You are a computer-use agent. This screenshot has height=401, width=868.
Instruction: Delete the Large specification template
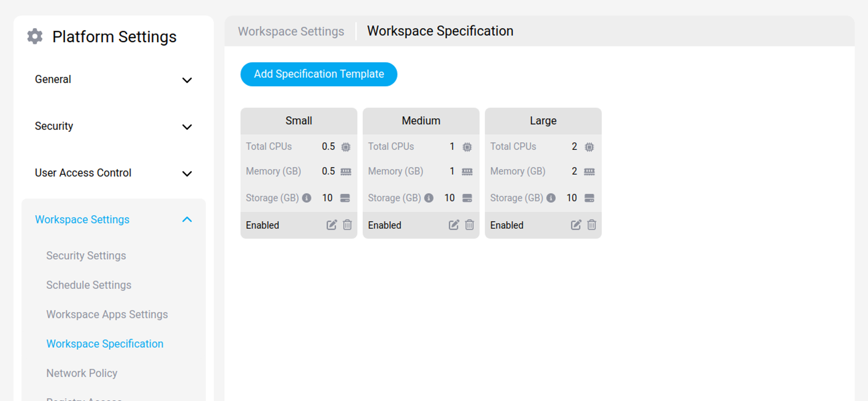point(591,225)
